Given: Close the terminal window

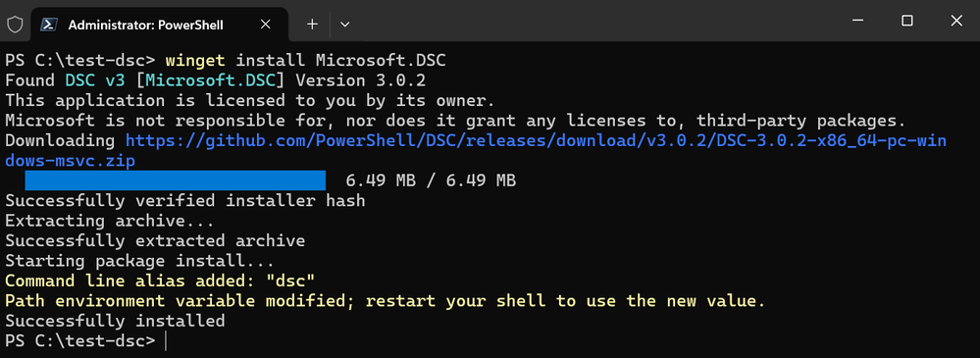Looking at the screenshot, I should click(955, 21).
